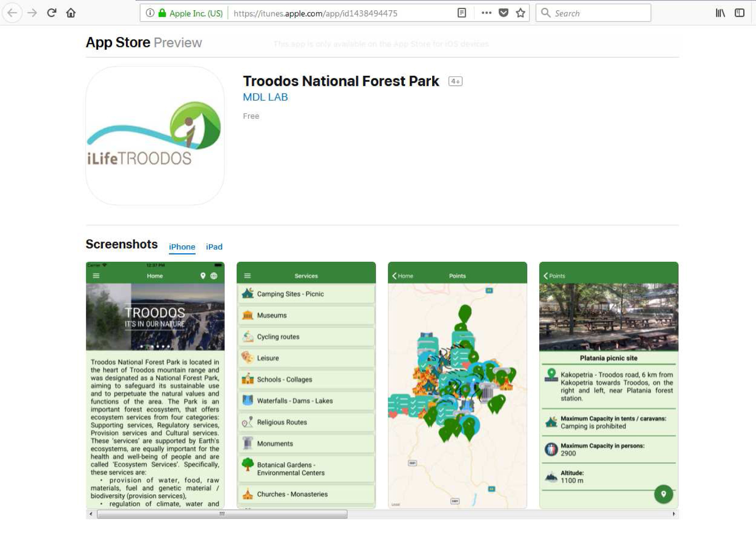
Task: Show the browser sidebar
Action: click(x=739, y=13)
